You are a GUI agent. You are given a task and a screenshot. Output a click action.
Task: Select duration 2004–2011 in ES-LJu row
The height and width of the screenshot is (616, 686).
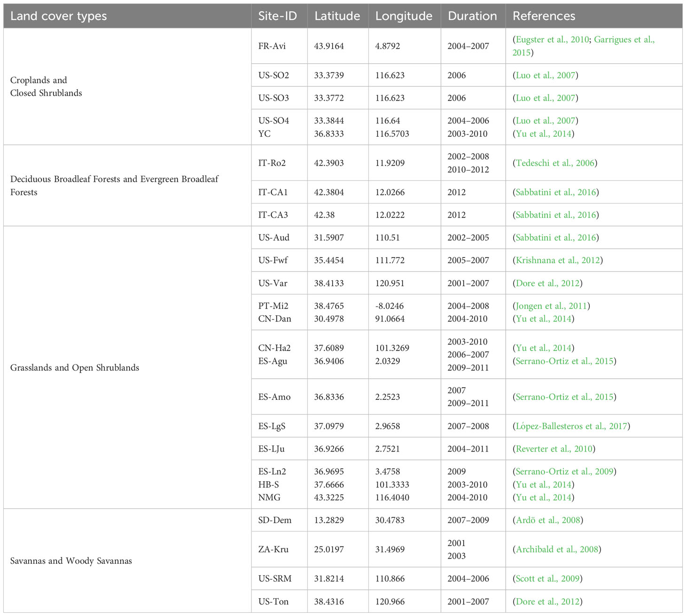click(468, 449)
